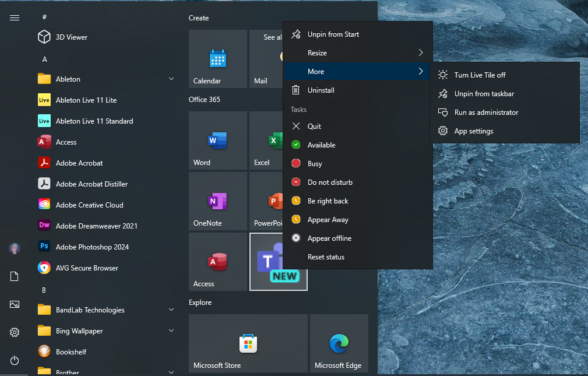Open the Microsoft Edge tile
Screen dimensions: 588x376
point(339,343)
